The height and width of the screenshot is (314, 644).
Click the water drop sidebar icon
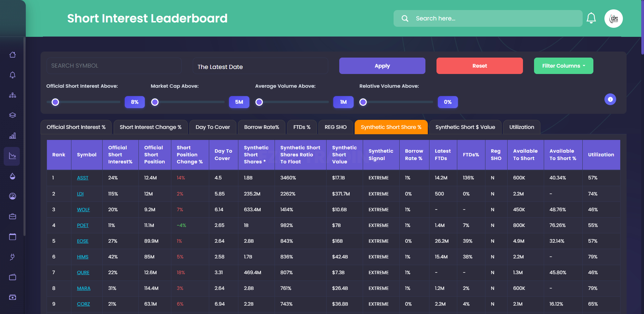(x=12, y=176)
